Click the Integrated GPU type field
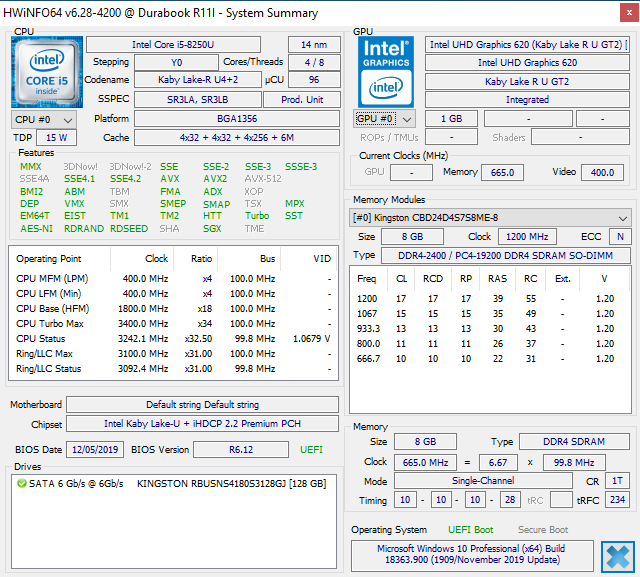The width and height of the screenshot is (640, 577). [527, 99]
